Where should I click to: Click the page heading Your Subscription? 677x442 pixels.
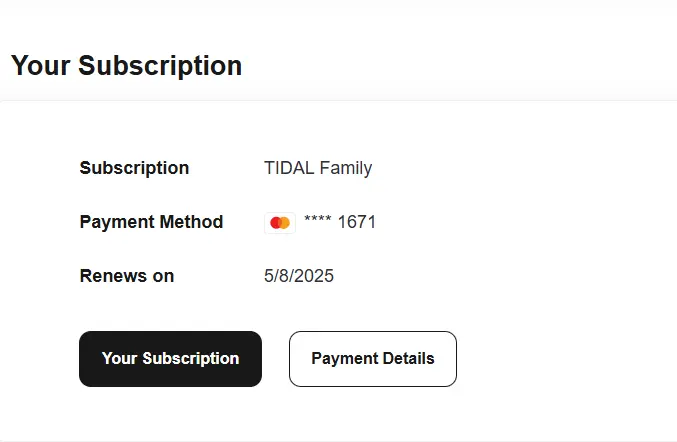tap(127, 66)
